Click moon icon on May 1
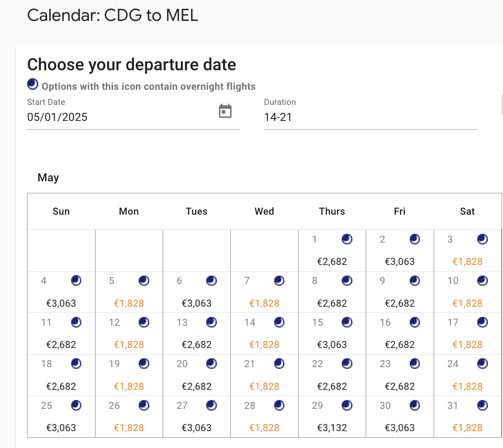The height and width of the screenshot is (448, 503). pyautogui.click(x=347, y=240)
